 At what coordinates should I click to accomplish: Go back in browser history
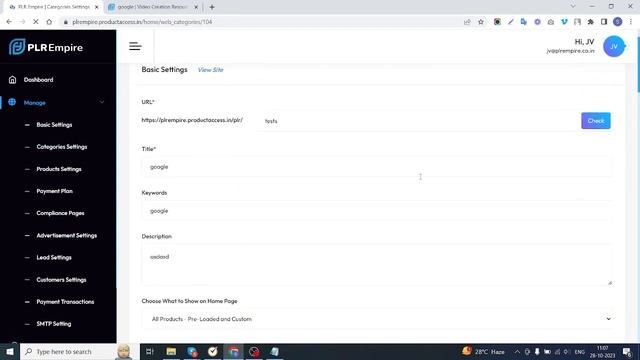click(x=9, y=22)
